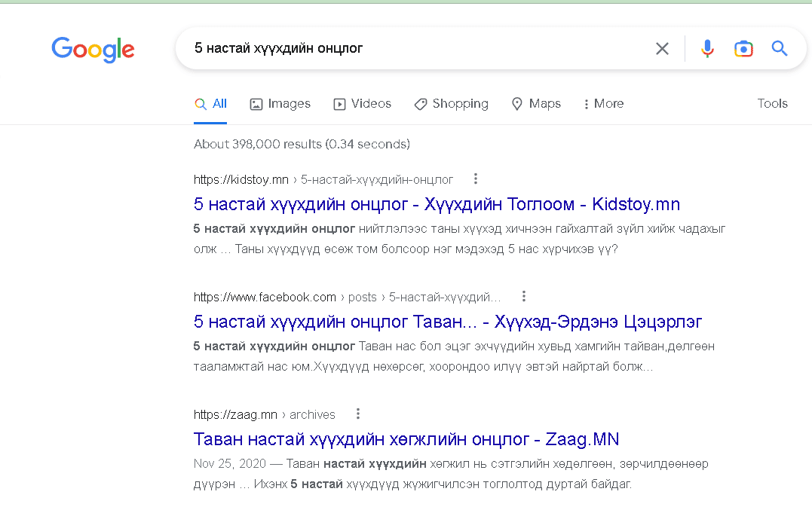This screenshot has height=513, width=812.
Task: Click the blue magnifier search button
Action: pyautogui.click(x=780, y=48)
